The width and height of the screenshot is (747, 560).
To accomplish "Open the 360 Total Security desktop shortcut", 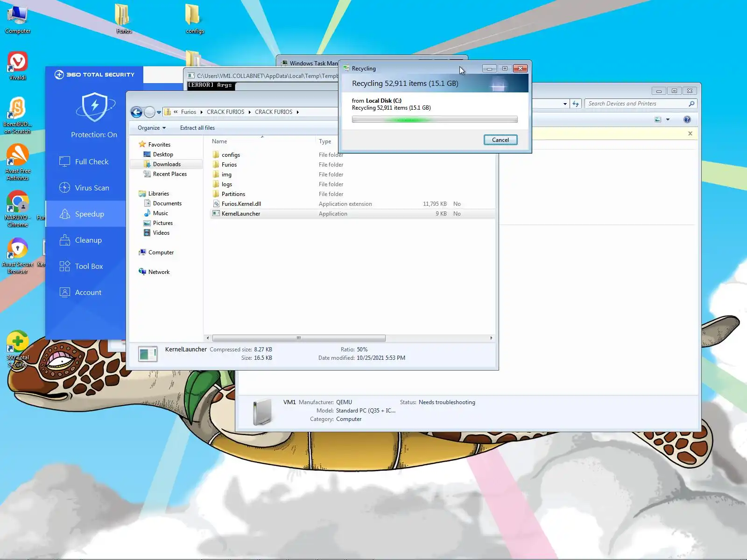I will (18, 349).
